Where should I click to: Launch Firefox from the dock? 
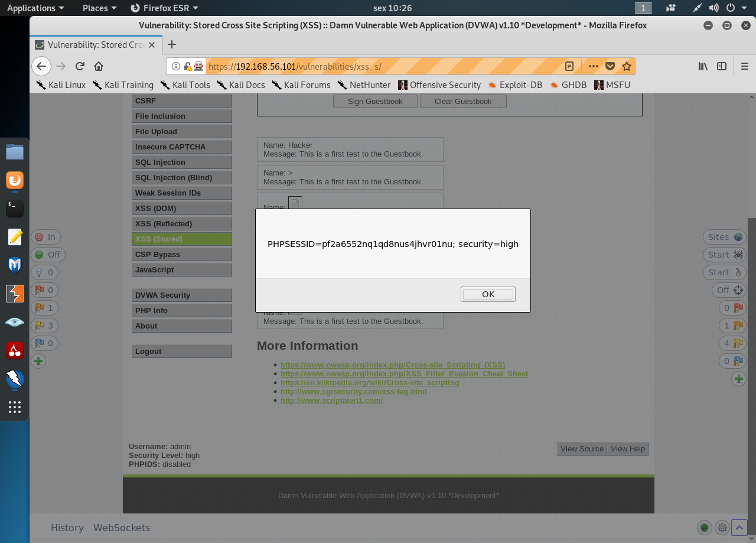[15, 180]
